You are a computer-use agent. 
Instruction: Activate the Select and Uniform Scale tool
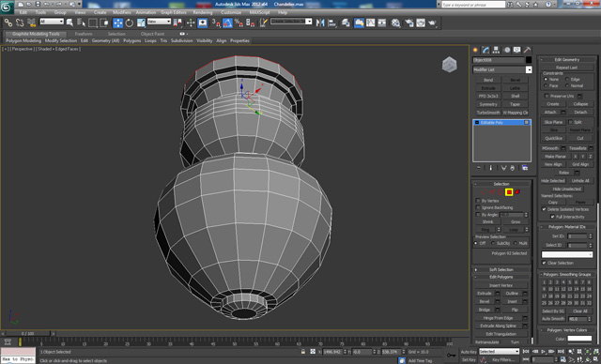tap(141, 23)
